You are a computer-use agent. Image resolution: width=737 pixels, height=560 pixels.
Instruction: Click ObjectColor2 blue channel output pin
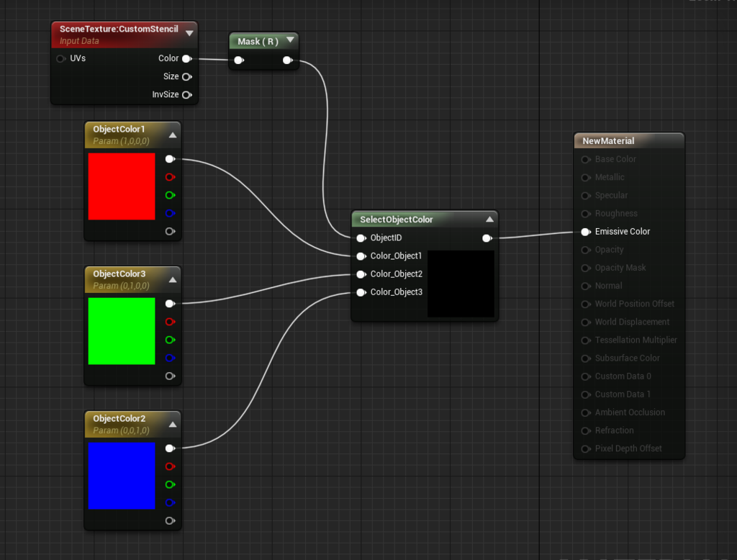tap(170, 502)
